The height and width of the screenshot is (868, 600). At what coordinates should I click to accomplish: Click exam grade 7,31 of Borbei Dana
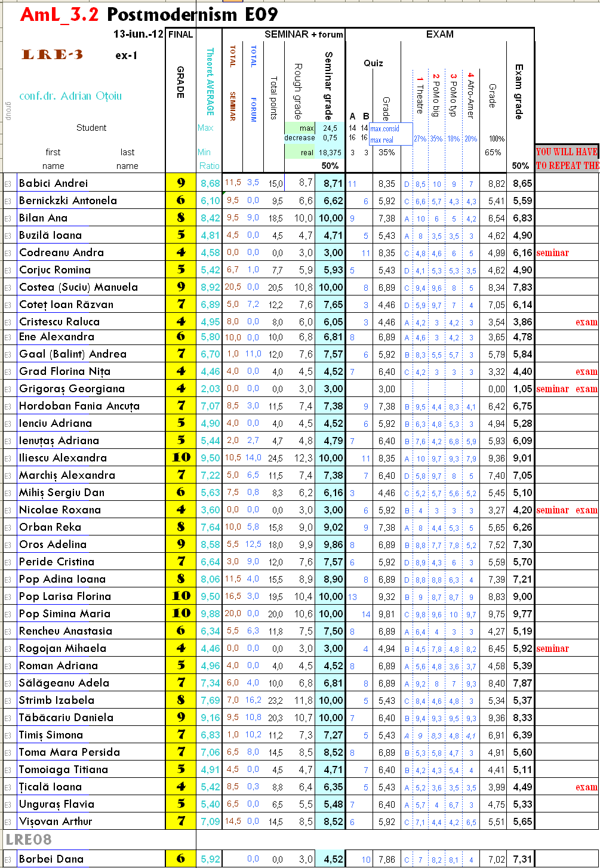(x=522, y=859)
